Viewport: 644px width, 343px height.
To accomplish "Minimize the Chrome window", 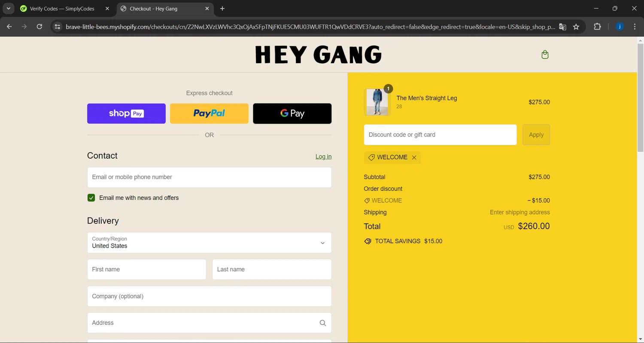I will click(x=596, y=9).
